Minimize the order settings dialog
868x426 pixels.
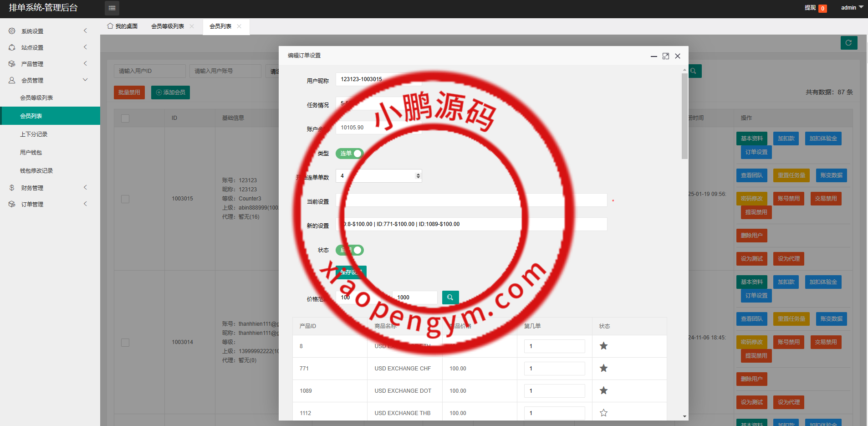pyautogui.click(x=654, y=56)
